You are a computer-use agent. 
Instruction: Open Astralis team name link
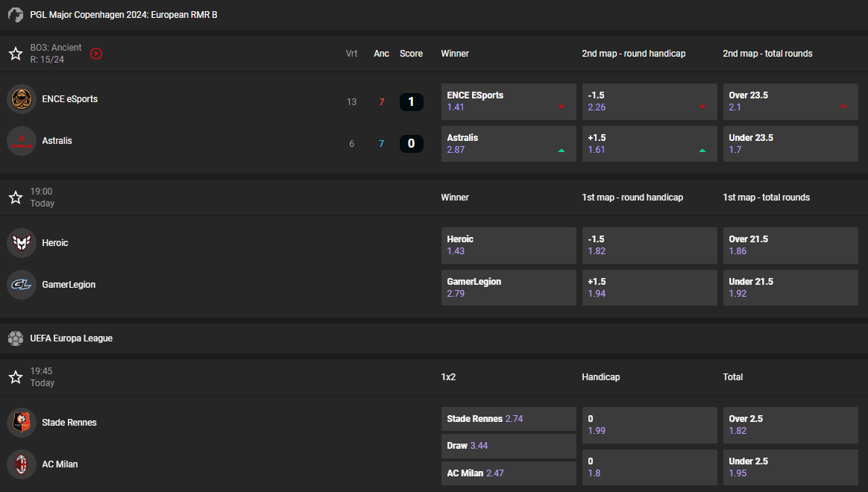57,141
